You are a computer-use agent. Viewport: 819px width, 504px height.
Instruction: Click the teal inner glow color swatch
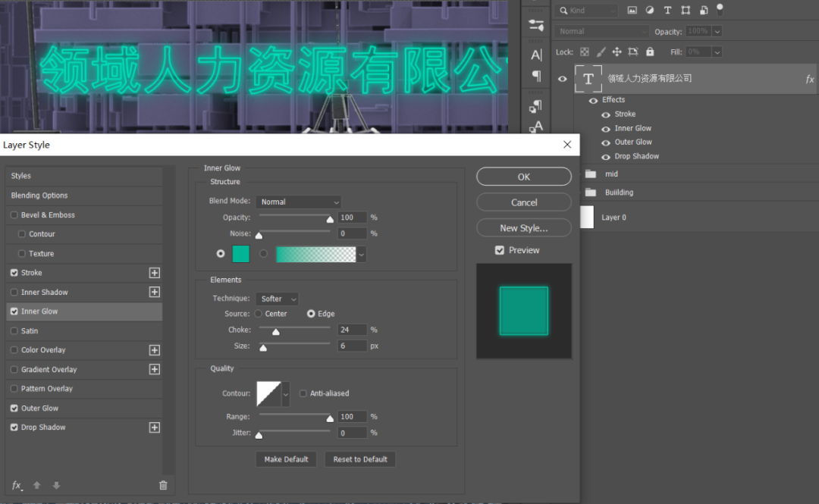click(240, 254)
